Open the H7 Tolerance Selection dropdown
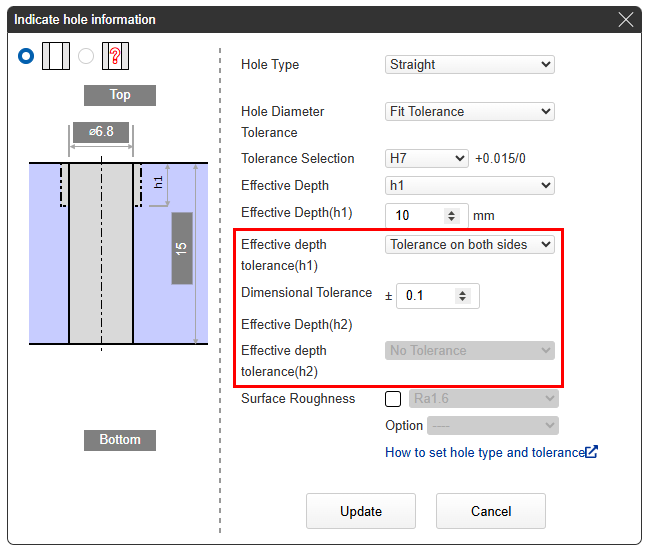Viewport: 652px width, 550px height. click(426, 158)
